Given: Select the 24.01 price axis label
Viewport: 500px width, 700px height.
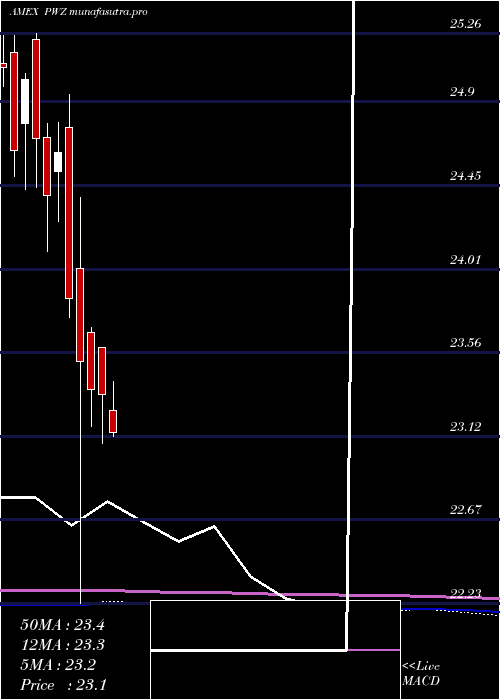Looking at the screenshot, I should click(465, 259).
